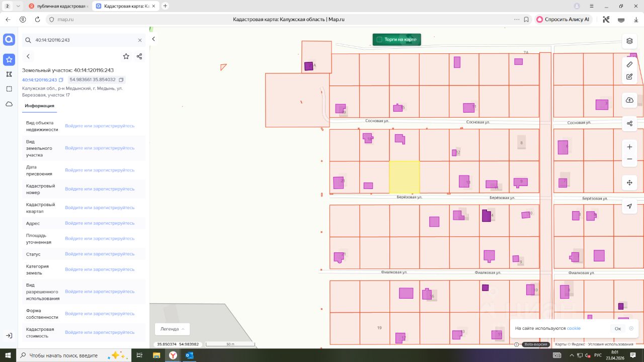Select the yellow highlighted land parcel

pos(405,177)
